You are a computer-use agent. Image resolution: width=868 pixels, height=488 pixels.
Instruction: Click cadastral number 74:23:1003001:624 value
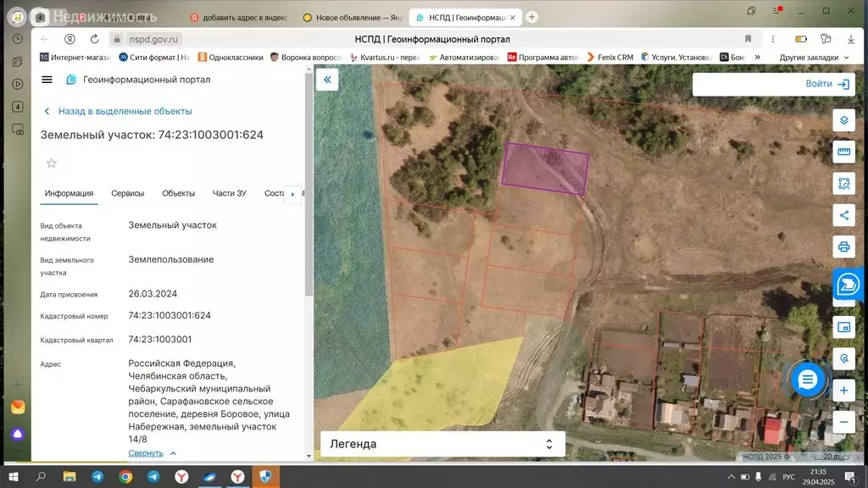coord(170,315)
